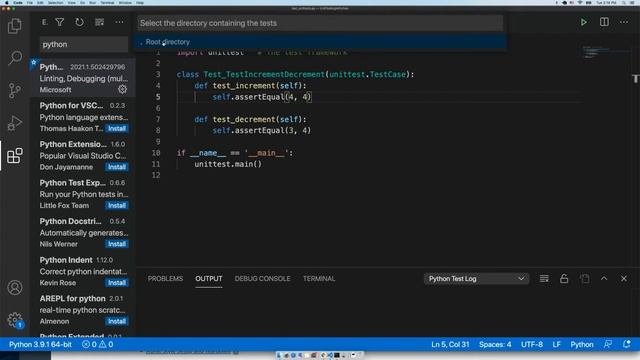
Task: Select Python interpreter 3.9.1 64-bit in status bar
Action: [x=40, y=344]
